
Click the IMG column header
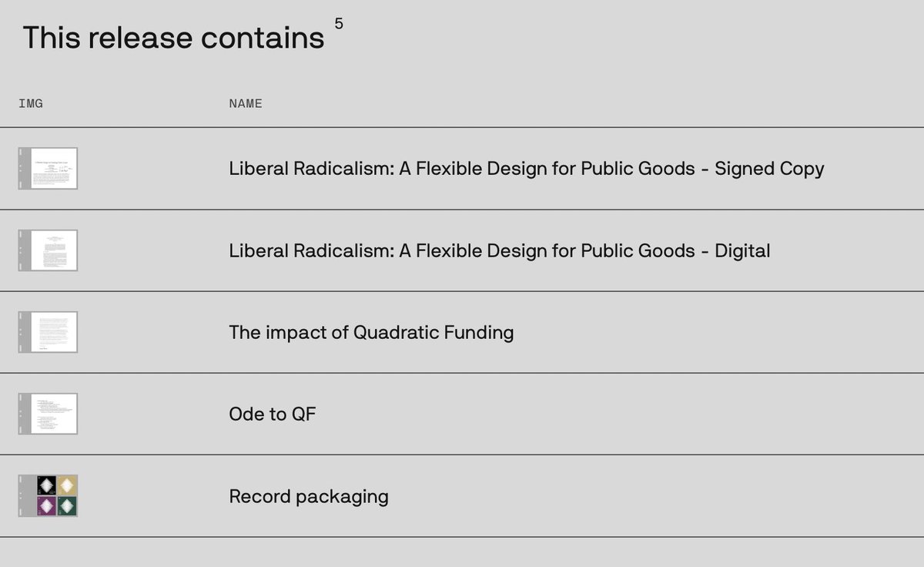point(31,103)
